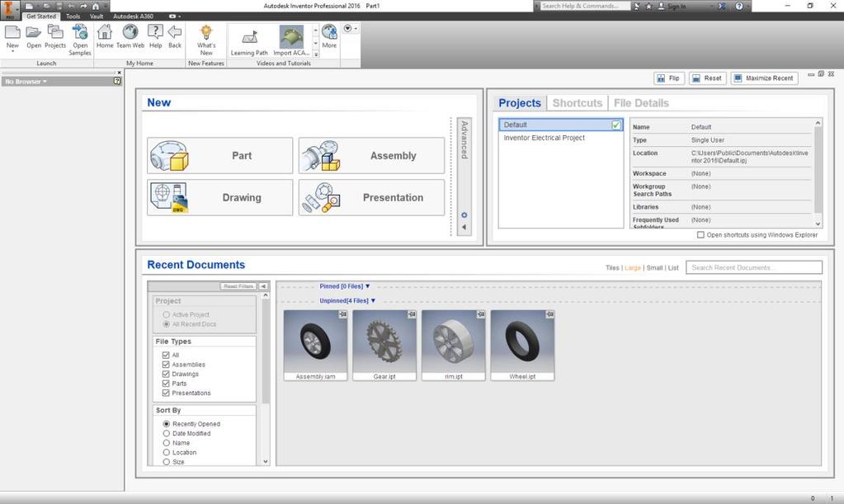Uncheck the Parts file type filter

166,384
